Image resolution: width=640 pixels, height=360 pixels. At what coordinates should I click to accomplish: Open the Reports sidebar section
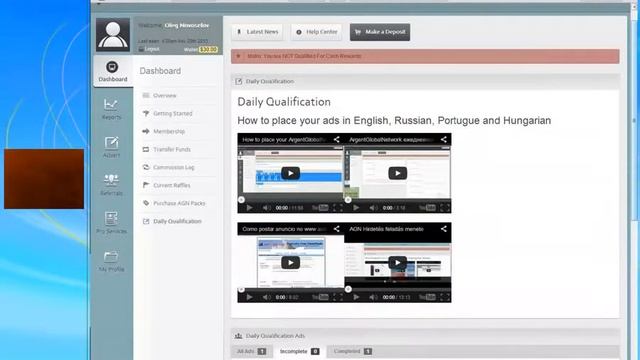[x=111, y=109]
